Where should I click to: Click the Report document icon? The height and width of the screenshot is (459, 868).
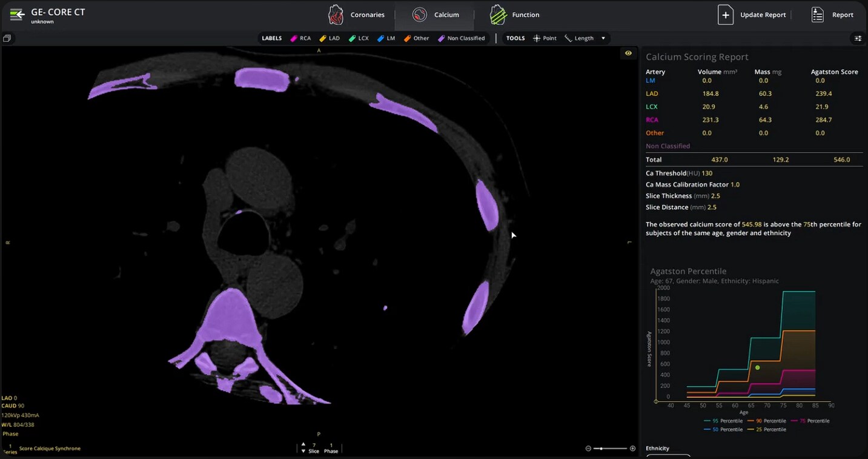(x=818, y=15)
